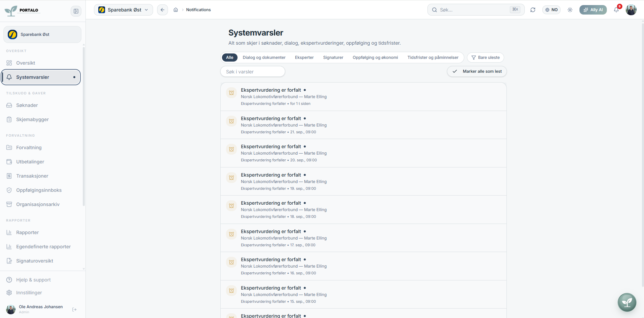Open the floating plant assistant button
The height and width of the screenshot is (318, 644).
click(627, 302)
